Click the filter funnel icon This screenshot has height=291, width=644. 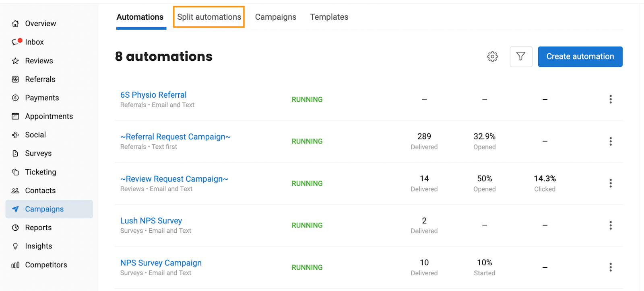pyautogui.click(x=521, y=57)
